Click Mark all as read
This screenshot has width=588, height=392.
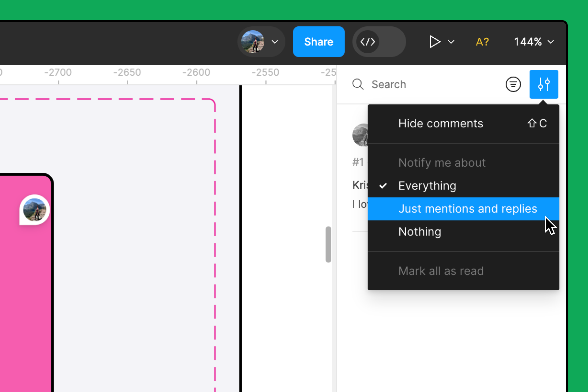(463, 271)
